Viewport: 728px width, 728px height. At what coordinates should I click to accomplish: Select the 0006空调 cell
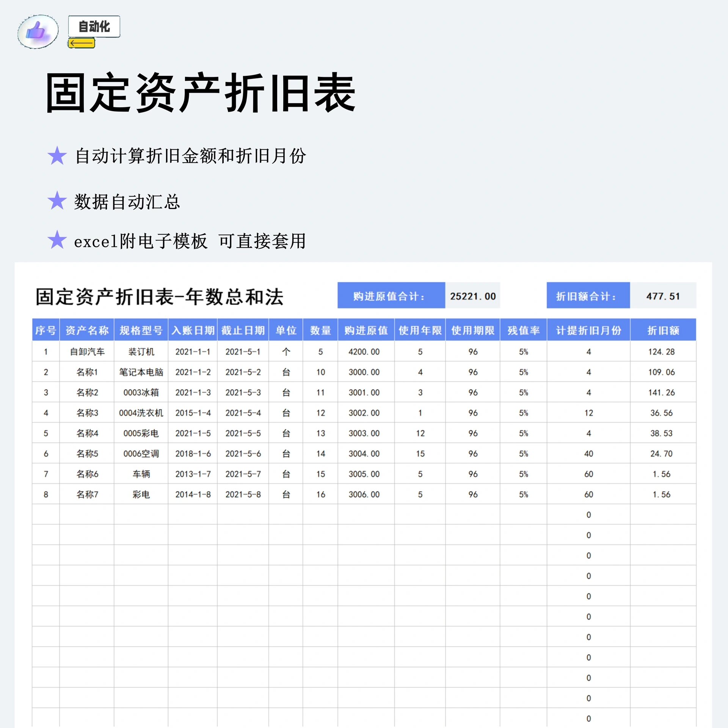tap(141, 453)
